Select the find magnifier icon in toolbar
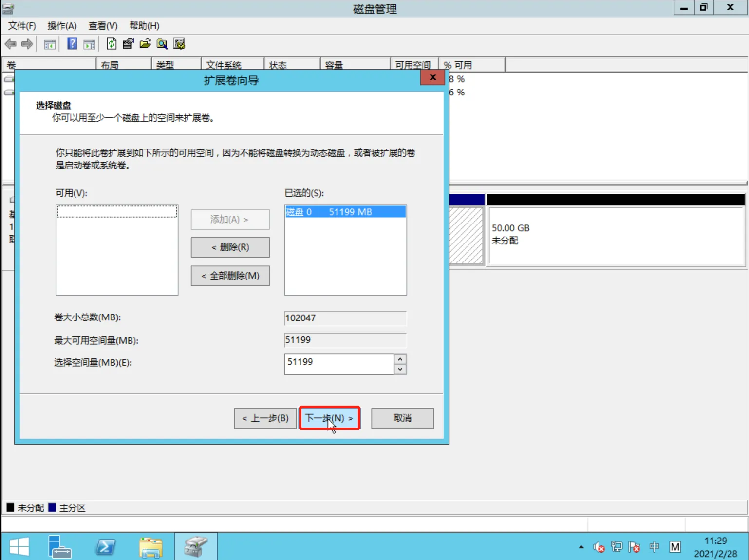 (x=162, y=44)
